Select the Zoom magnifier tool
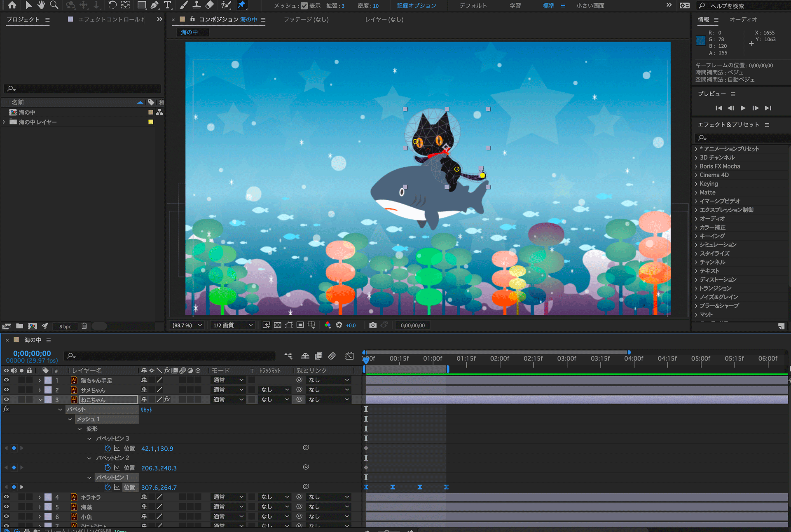This screenshot has width=791, height=532. coord(54,5)
